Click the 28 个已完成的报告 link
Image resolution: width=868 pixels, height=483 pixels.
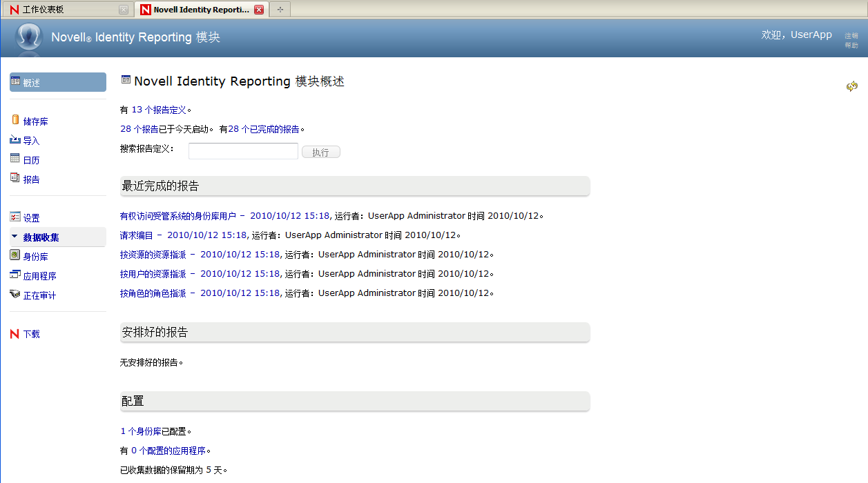[x=264, y=128]
